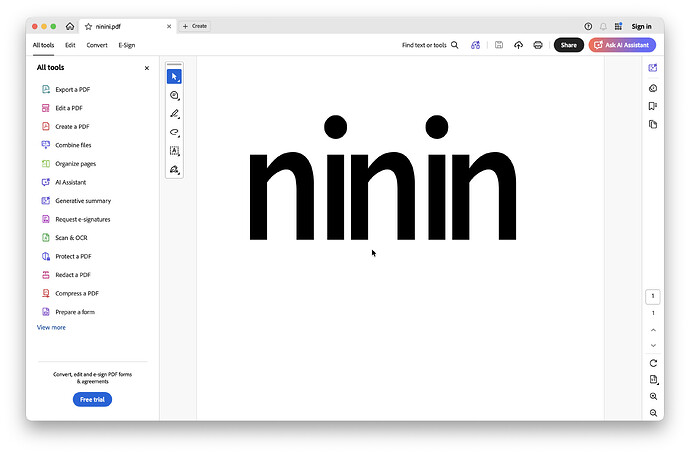Open the add comment tool
Screen dimensions: 690x455
[174, 95]
